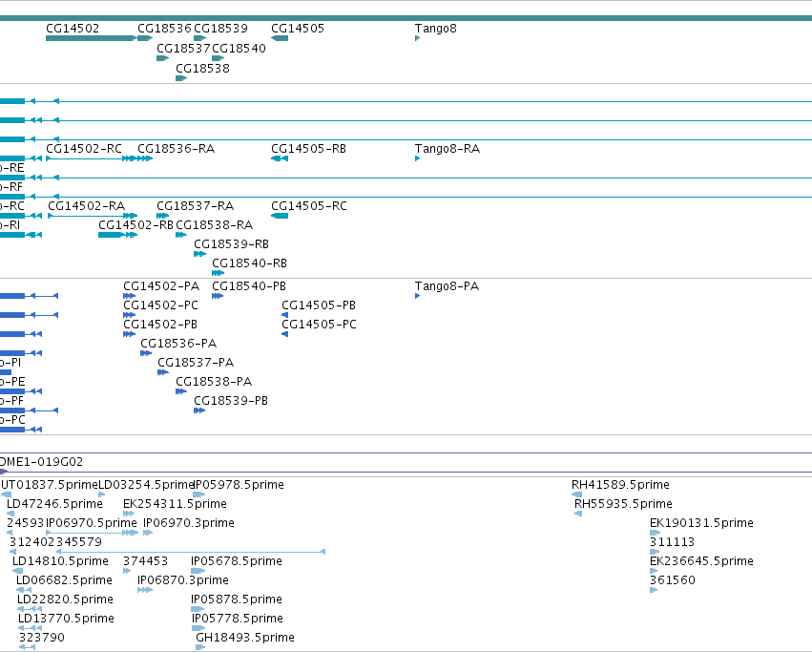The width and height of the screenshot is (812, 652).
Task: Select protein CG14502-PB label
Action: click(160, 325)
